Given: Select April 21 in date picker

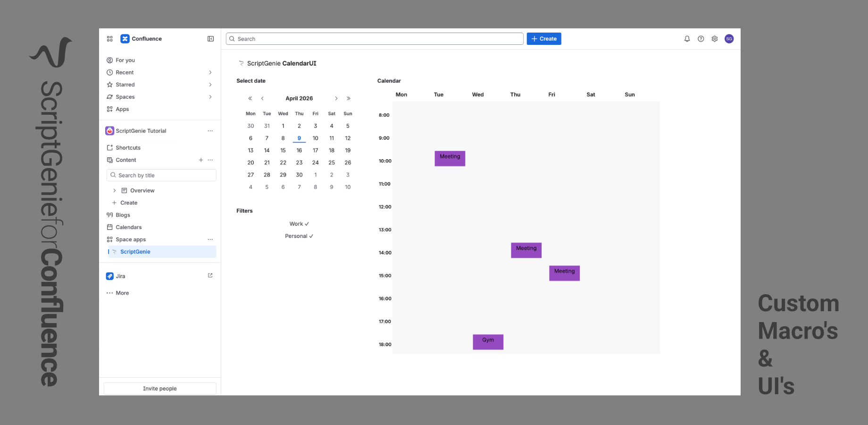Looking at the screenshot, I should point(267,163).
